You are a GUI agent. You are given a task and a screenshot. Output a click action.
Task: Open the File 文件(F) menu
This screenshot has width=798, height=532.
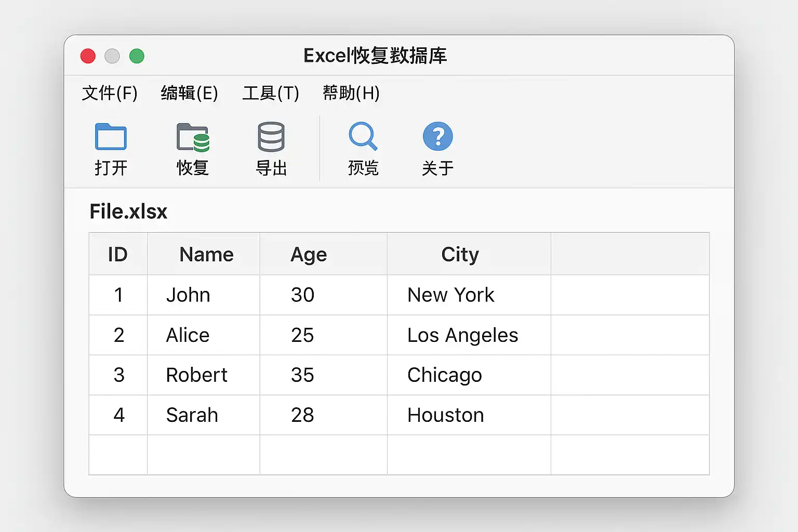(x=110, y=93)
